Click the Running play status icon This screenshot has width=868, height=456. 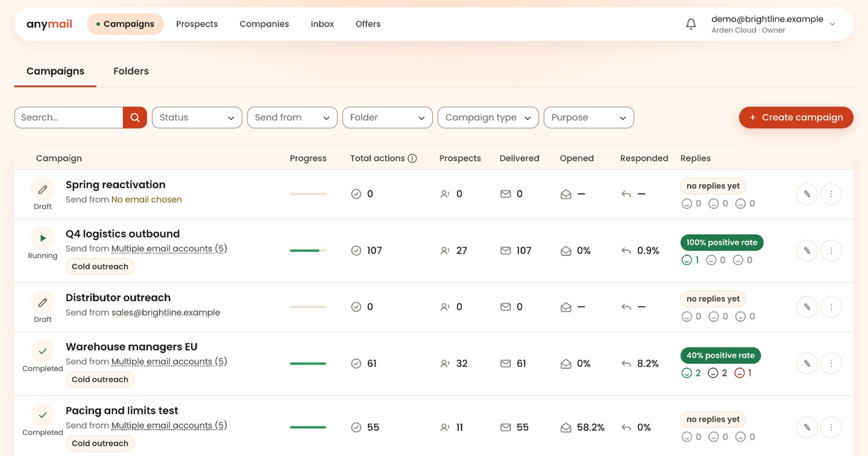click(x=43, y=239)
